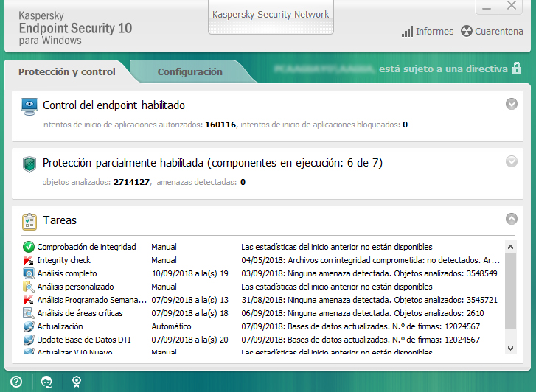Click the '07/09/2018 a la(s) 13' schedule
The width and height of the screenshot is (536, 392).
coord(190,300)
